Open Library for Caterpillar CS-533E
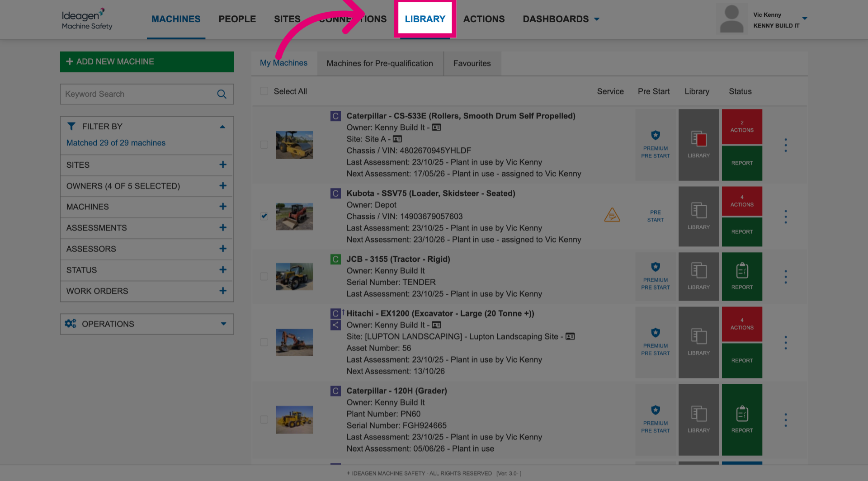Screen dimensions: 868x481 point(698,145)
